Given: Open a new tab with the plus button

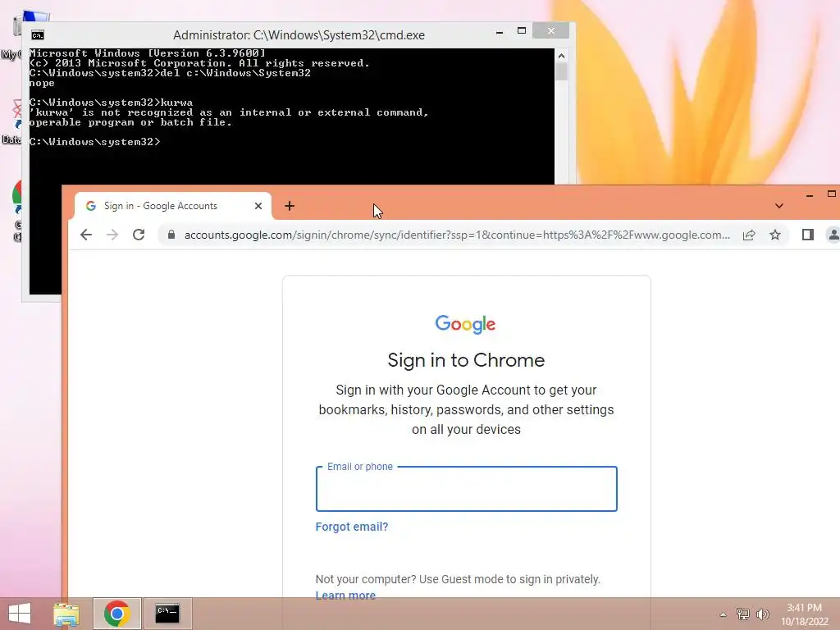Looking at the screenshot, I should 290,206.
